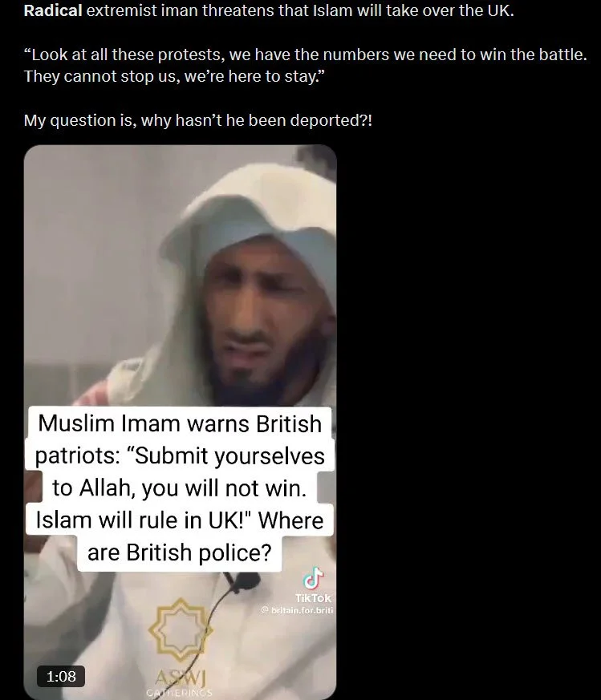Play the embedded video thumbnail
This screenshot has height=700, width=601.
click(x=180, y=422)
